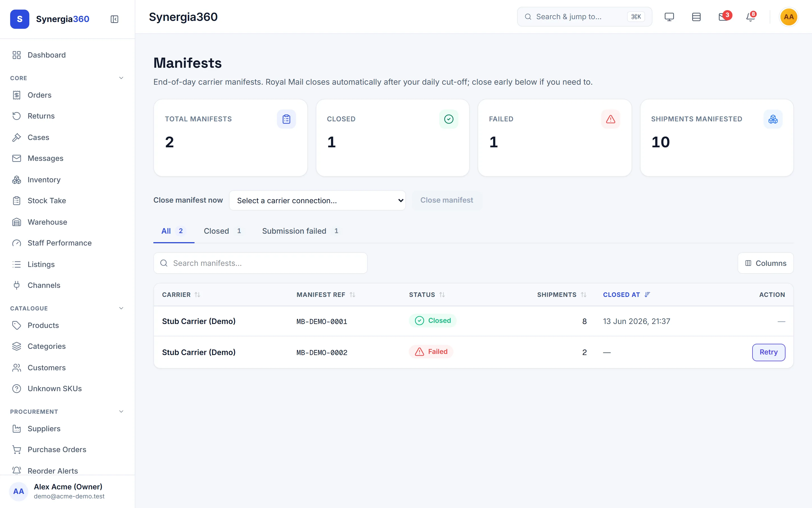Click manifest ref MB-DEMO-0001
Screen dimensions: 812x508
point(322,321)
